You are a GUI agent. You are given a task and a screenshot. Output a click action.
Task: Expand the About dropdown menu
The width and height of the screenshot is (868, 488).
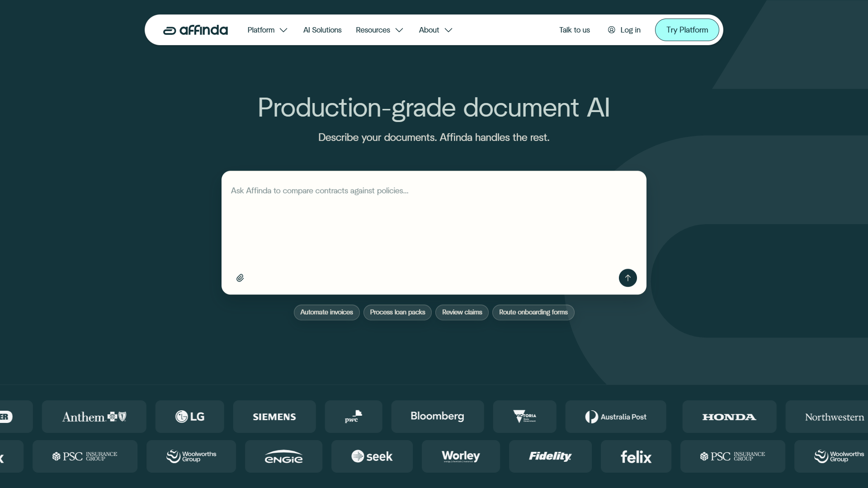pyautogui.click(x=435, y=30)
